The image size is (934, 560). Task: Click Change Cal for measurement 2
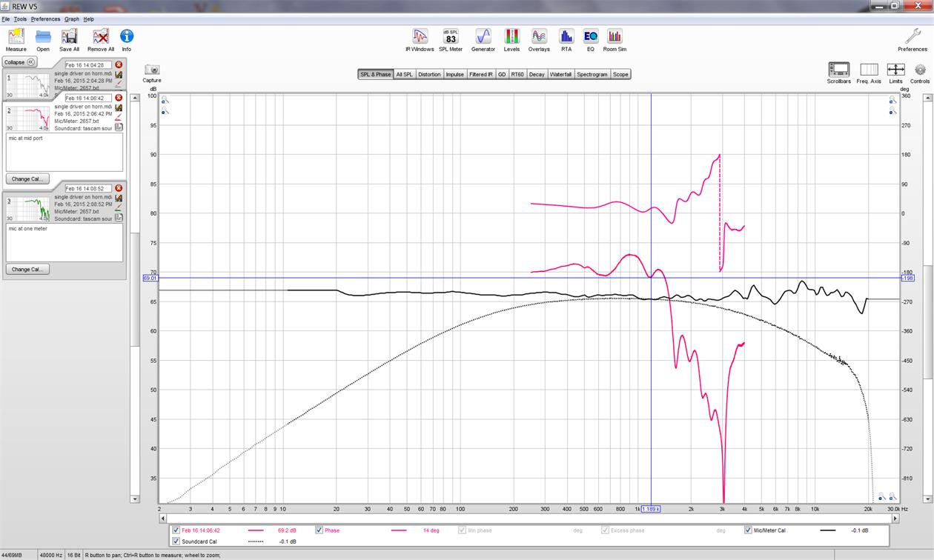[x=27, y=179]
